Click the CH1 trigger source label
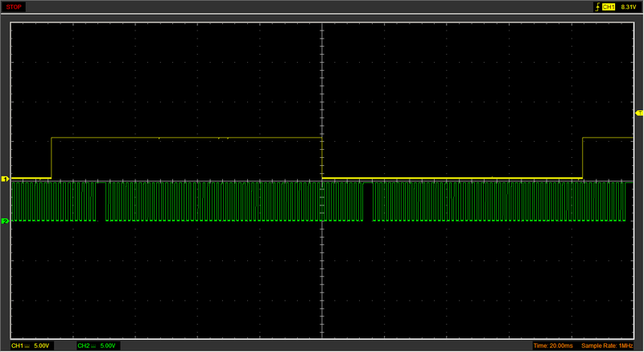The image size is (644, 352). click(609, 6)
